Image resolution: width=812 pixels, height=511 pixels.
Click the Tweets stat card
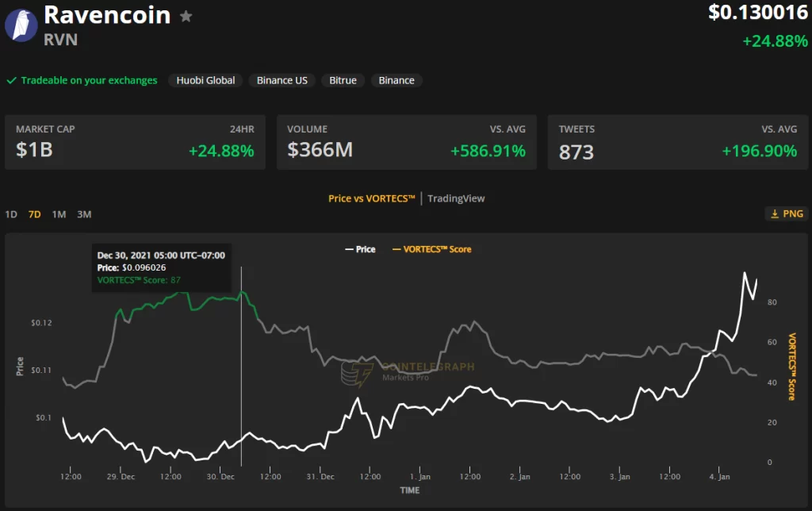click(x=677, y=142)
